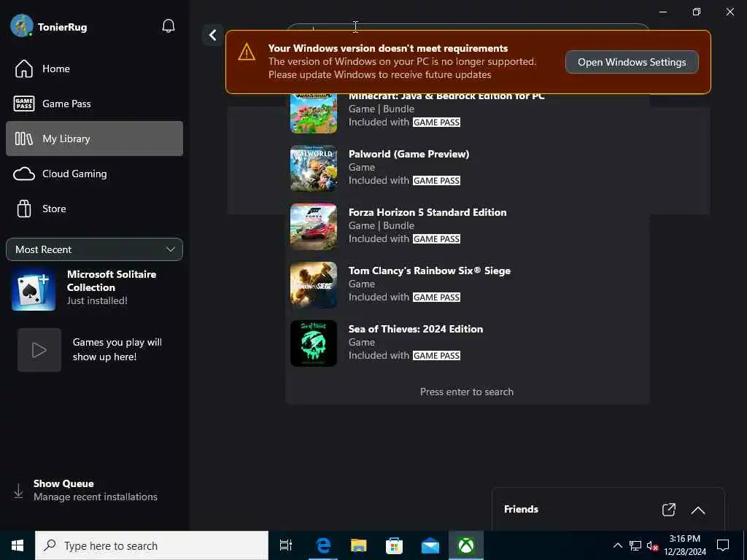The image size is (747, 560).
Task: Select My Library in sidebar
Action: 94,139
